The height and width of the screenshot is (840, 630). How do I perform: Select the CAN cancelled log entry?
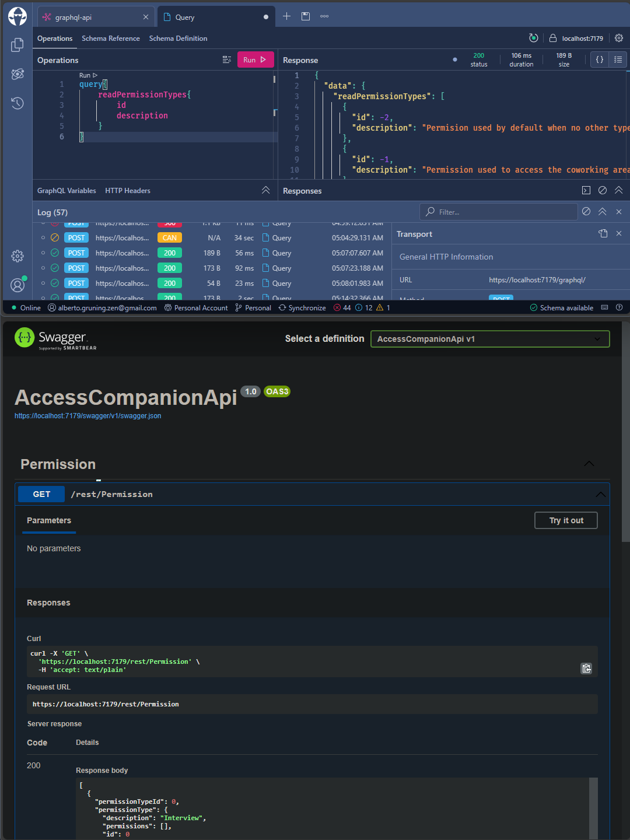pos(213,238)
